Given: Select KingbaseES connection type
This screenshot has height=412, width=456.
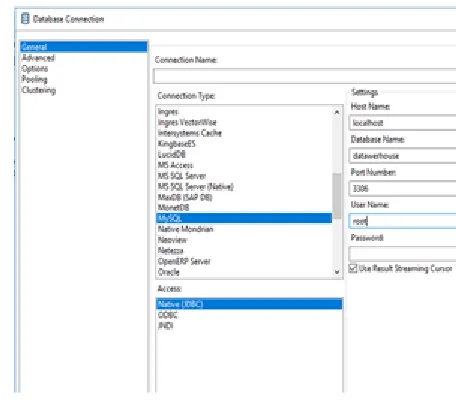Looking at the screenshot, I should [x=177, y=144].
